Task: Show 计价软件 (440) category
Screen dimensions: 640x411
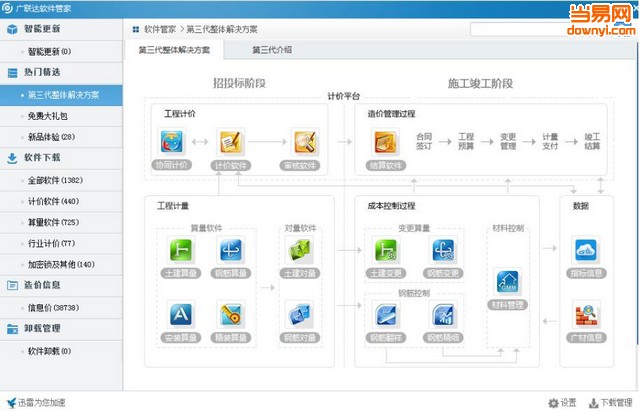Action: click(x=61, y=201)
